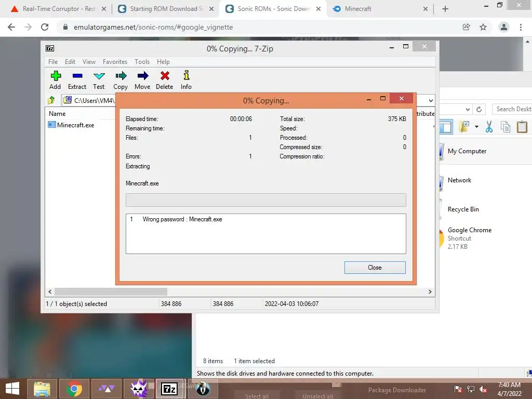532x399 pixels.
Task: Click the Paste clipboard icon in Explorer
Action: 522,127
